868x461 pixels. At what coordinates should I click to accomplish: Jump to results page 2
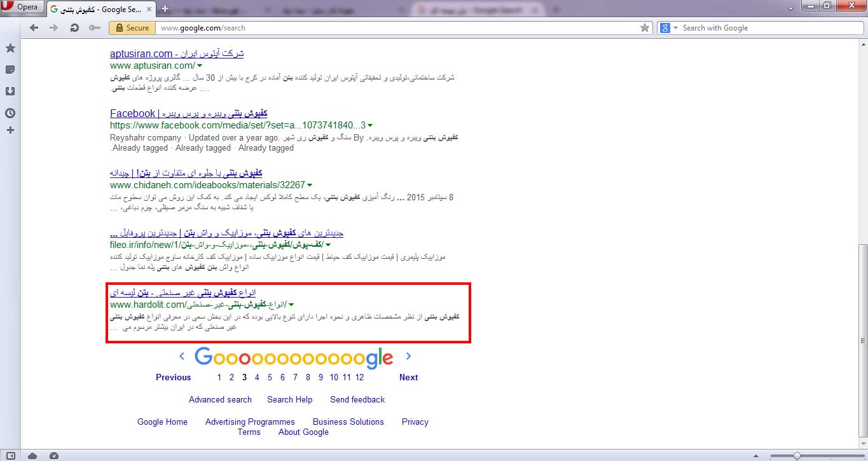231,377
